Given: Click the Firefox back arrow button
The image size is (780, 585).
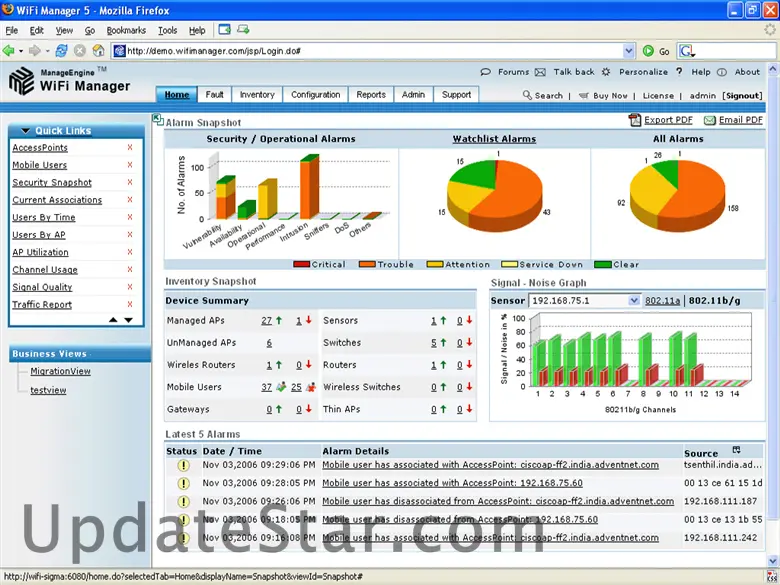Looking at the screenshot, I should click(8, 51).
